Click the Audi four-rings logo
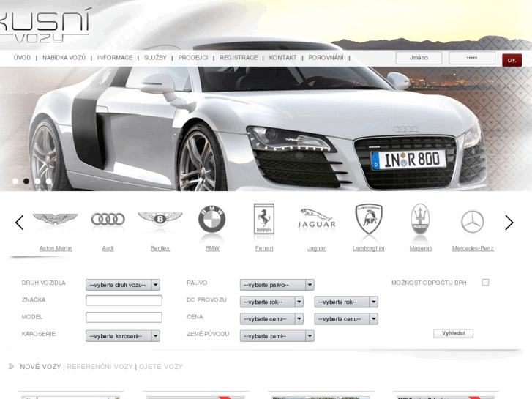 point(108,219)
